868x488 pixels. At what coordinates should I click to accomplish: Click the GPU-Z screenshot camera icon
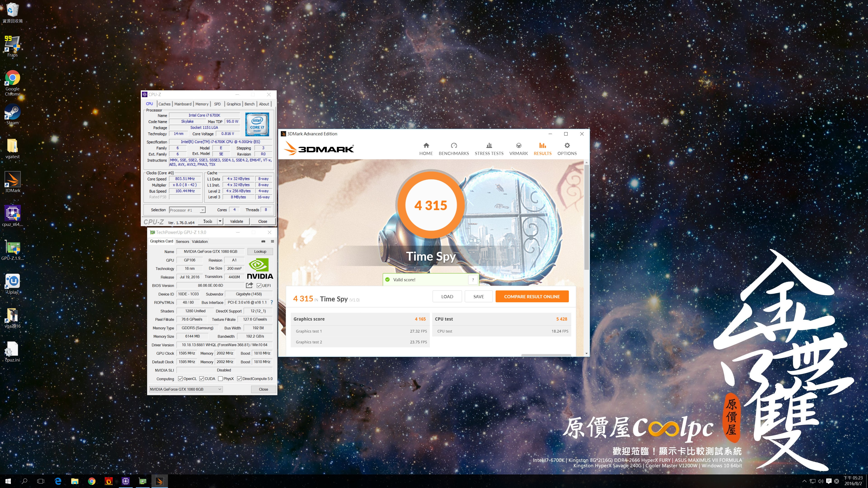pyautogui.click(x=263, y=241)
